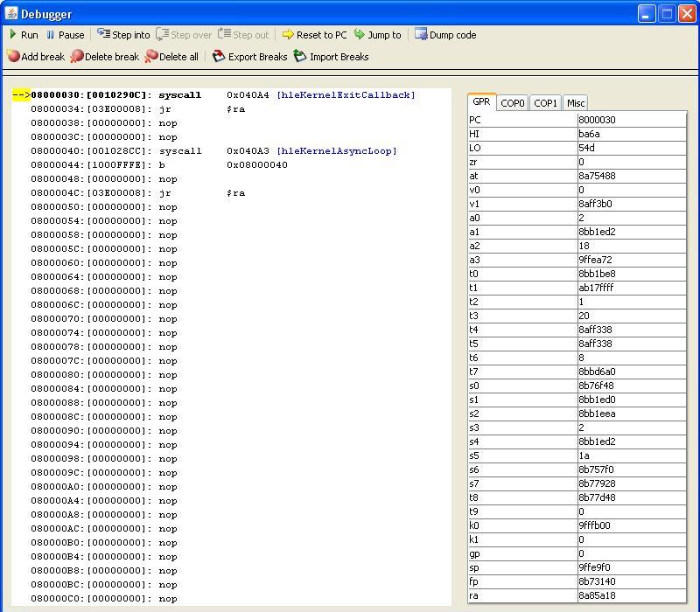Image resolution: width=700 pixels, height=612 pixels.
Task: Pause the emulator execution
Action: pos(66,35)
